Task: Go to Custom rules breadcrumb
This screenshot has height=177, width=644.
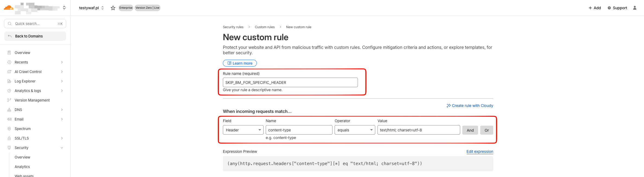Action: click(x=265, y=27)
